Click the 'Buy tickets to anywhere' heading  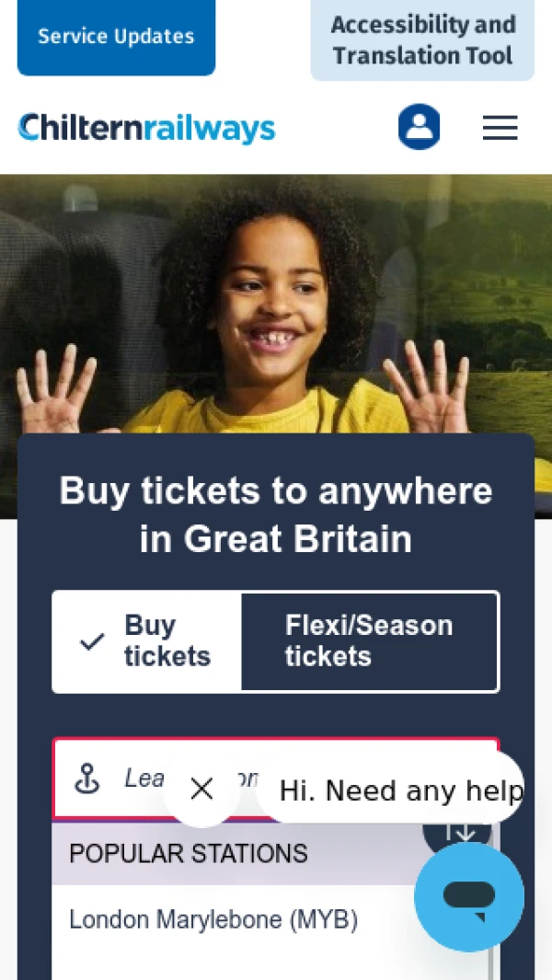[x=276, y=514]
